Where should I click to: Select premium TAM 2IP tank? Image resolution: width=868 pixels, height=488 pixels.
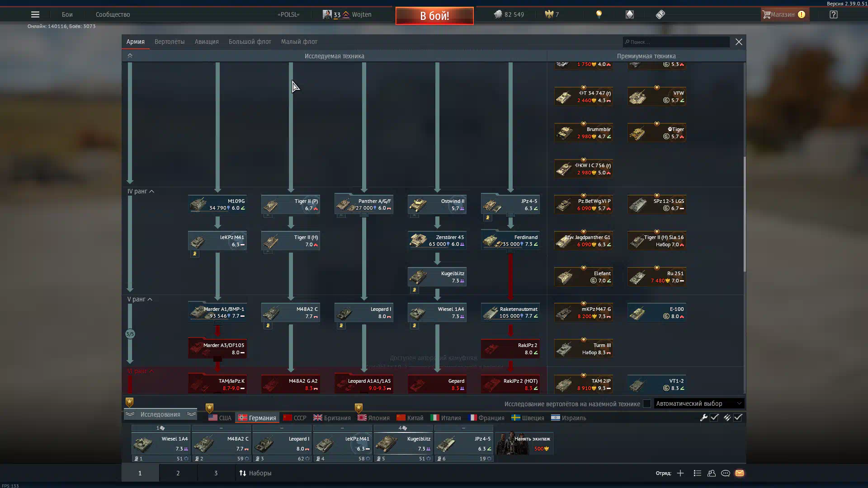pos(584,385)
